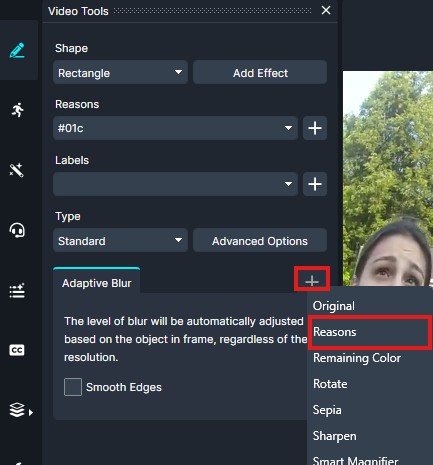433x465 pixels.
Task: Select the magic wand effects icon
Action: point(17,170)
